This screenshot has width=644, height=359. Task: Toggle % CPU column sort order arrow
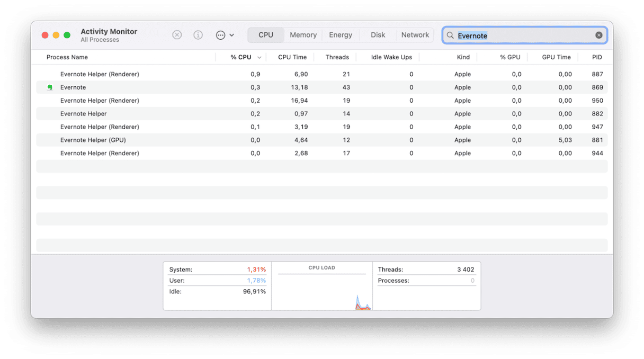[260, 57]
